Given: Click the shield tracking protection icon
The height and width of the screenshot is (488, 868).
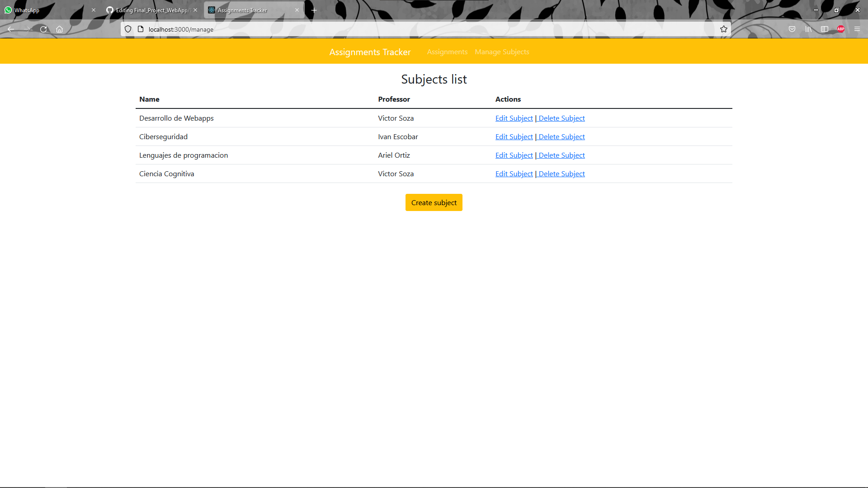Looking at the screenshot, I should [128, 29].
